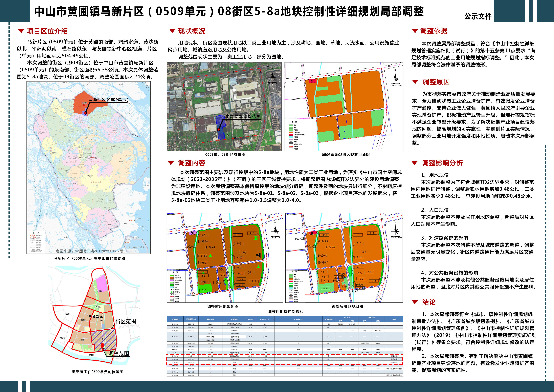This screenshot has height=392, width=554.
Task: Click the 街区范围 callout label on the unit map
Action: tap(126, 321)
